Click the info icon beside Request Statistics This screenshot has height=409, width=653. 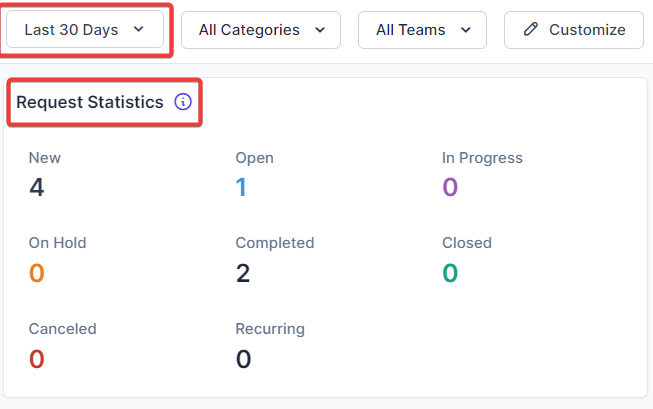point(182,102)
